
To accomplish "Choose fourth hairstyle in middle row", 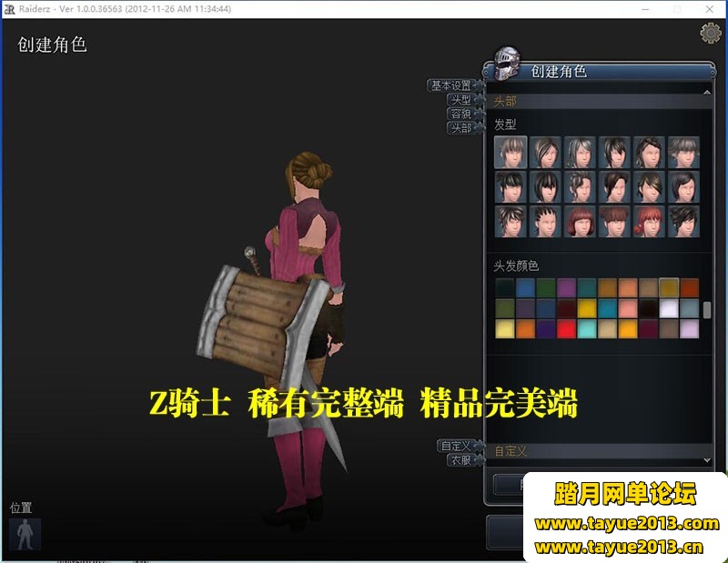I will click(x=614, y=186).
